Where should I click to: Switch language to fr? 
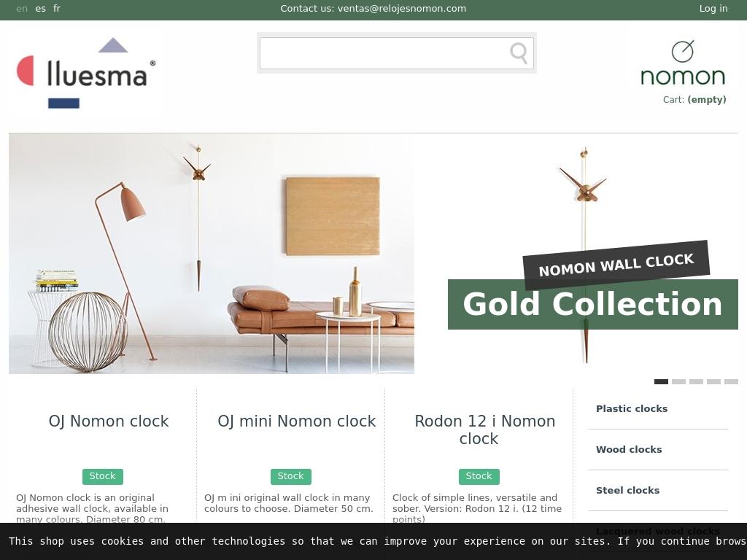pos(57,9)
